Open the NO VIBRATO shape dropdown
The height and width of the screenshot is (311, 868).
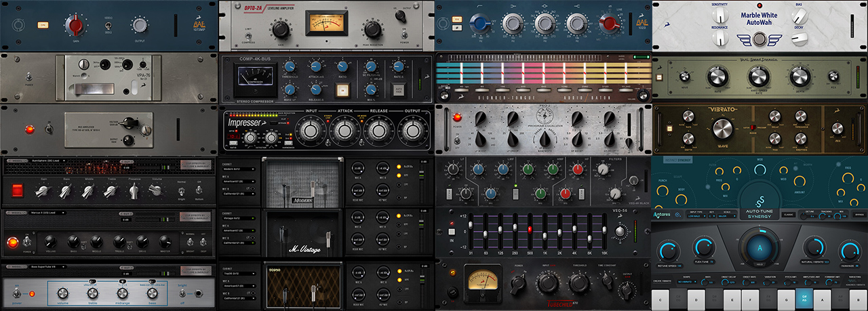point(687,282)
